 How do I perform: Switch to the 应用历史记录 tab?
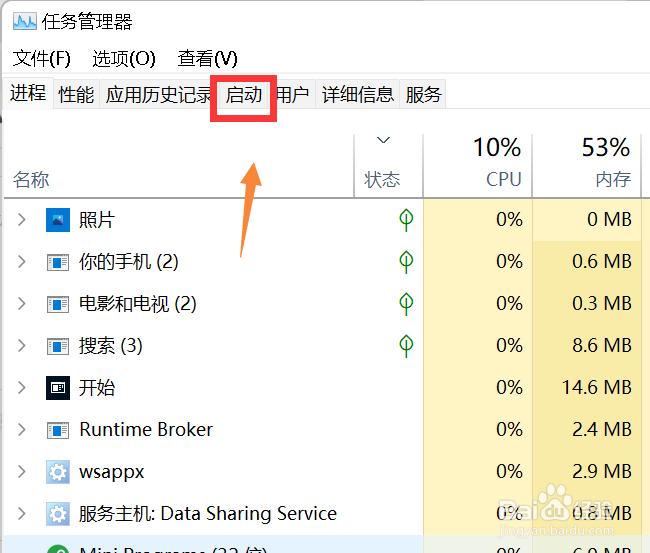[158, 95]
